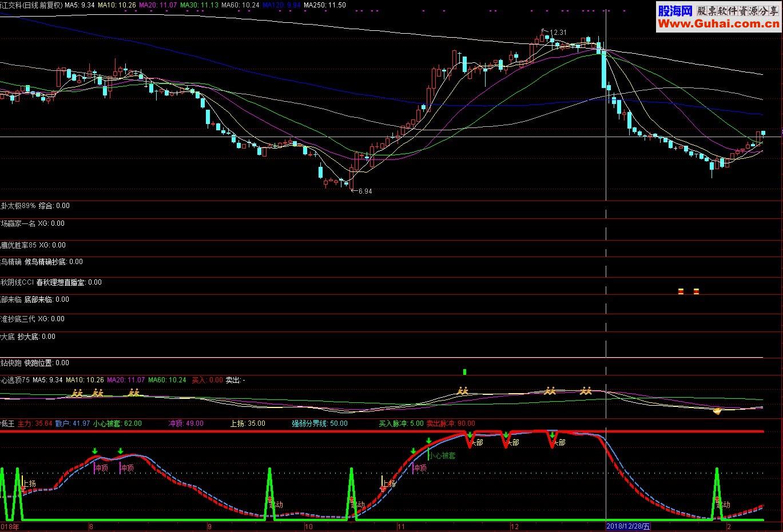Open the 底部来临 indicator row
Viewport: 783px width, 532px height.
34,299
